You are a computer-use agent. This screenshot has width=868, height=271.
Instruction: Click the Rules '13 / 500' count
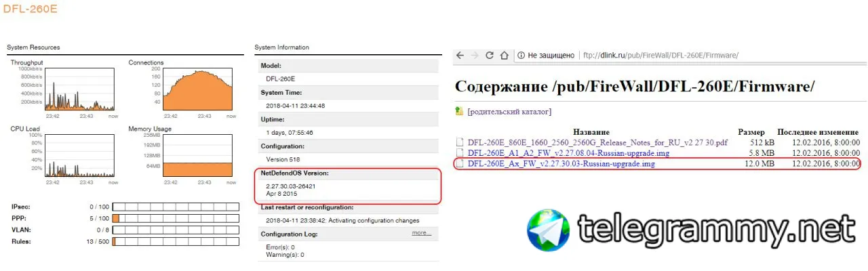tap(98, 241)
